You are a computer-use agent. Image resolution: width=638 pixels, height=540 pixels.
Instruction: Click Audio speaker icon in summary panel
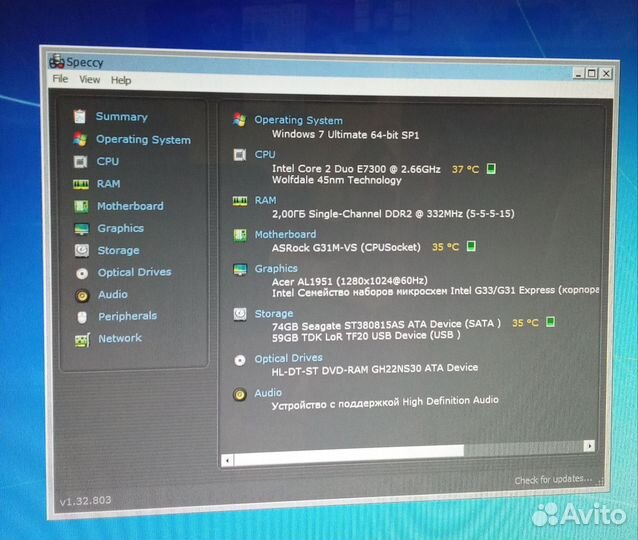pos(240,394)
